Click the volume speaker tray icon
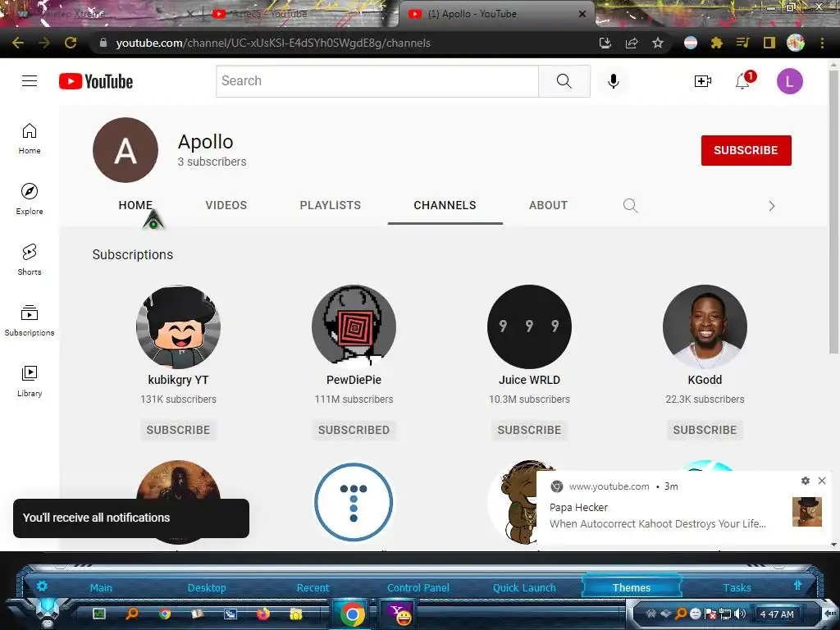 tap(740, 614)
